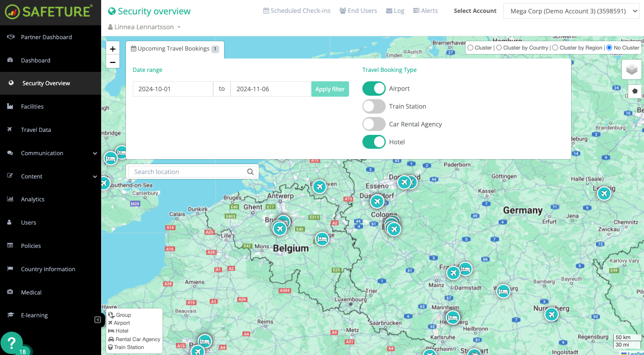Enable the Train Station booking type
This screenshot has width=644, height=355.
click(374, 106)
